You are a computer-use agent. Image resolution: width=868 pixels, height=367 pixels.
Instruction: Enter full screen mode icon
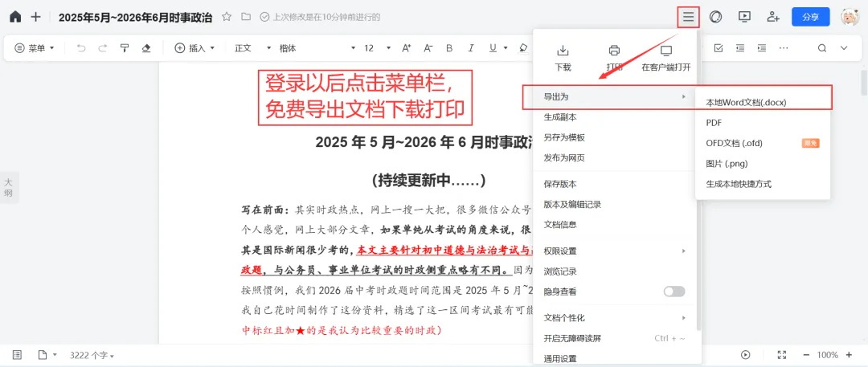tap(782, 354)
